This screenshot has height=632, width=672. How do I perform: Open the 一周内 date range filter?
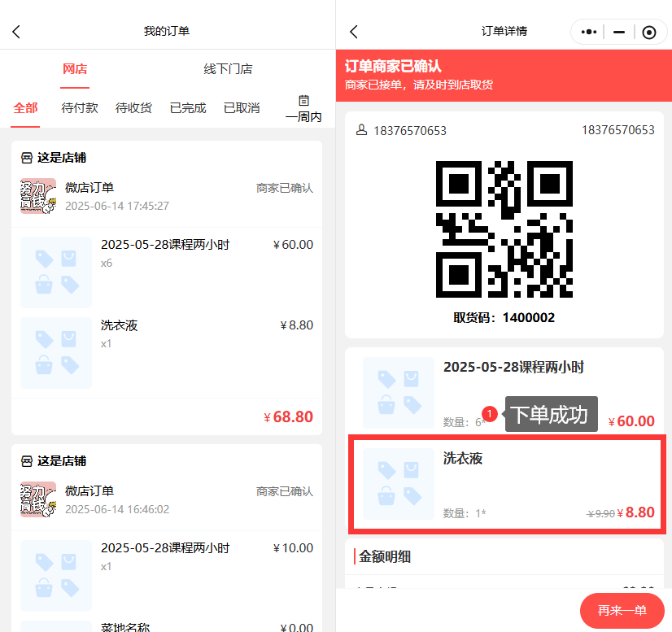pyautogui.click(x=303, y=116)
